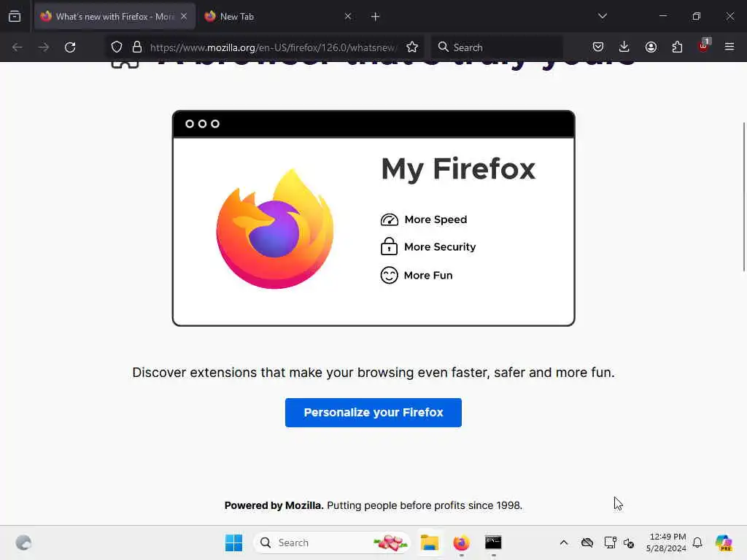Open the notifications bell icon
This screenshot has height=560, width=747.
697,542
